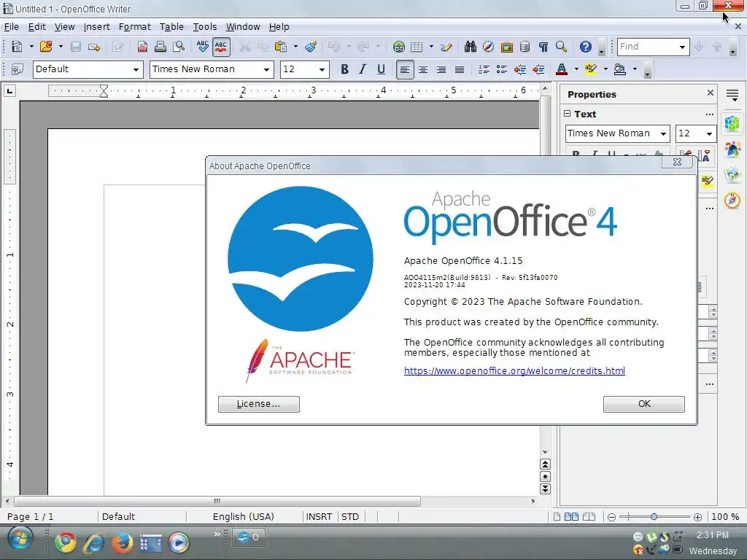
Task: Open Highlighting color dropdown arrow
Action: click(x=605, y=69)
